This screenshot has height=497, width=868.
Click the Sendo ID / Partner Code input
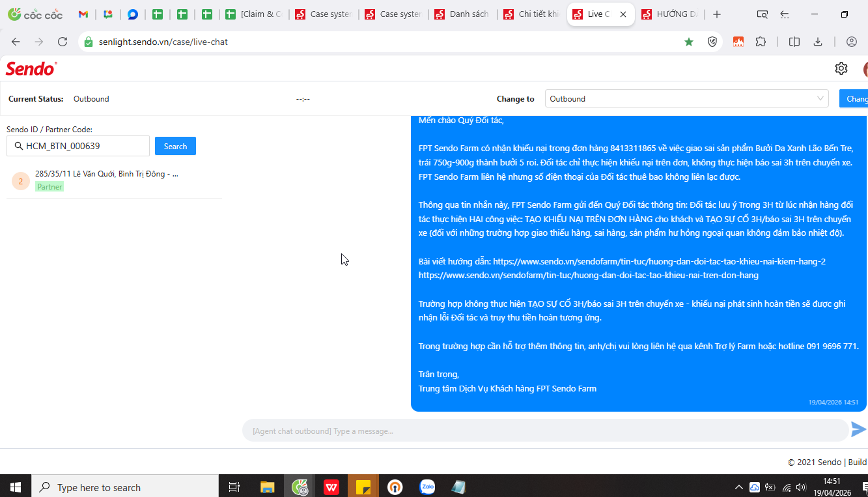point(78,146)
